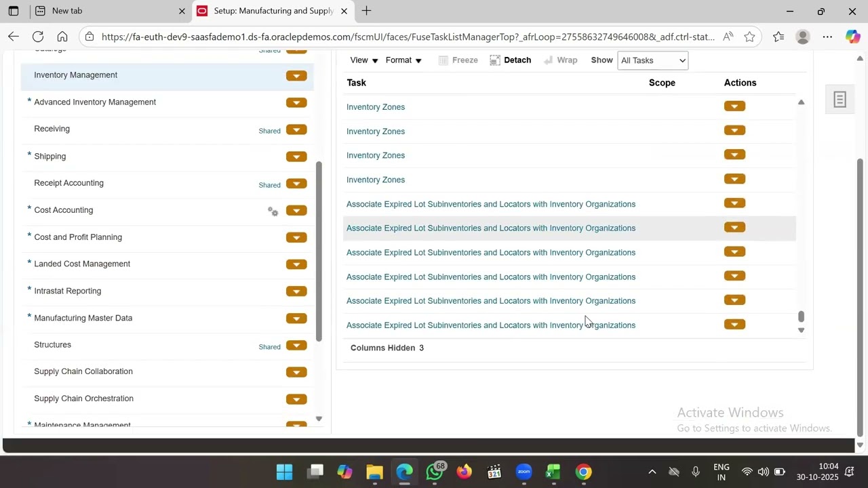The image size is (868, 488).
Task: Reload the current page
Action: pos(38,37)
